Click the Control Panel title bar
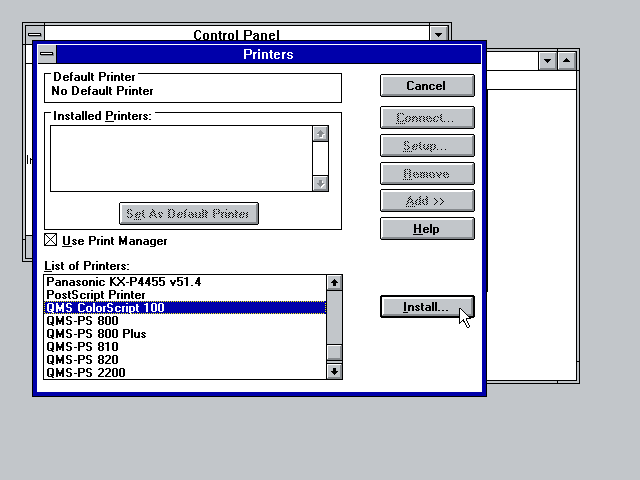 (237, 34)
